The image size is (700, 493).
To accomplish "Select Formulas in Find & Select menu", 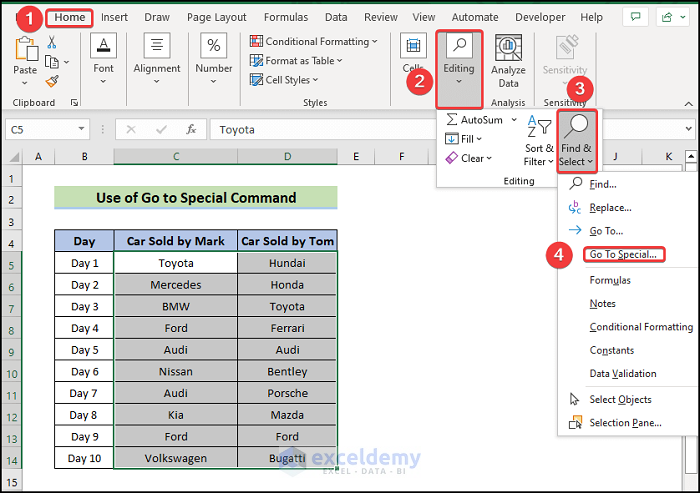I will (610, 280).
